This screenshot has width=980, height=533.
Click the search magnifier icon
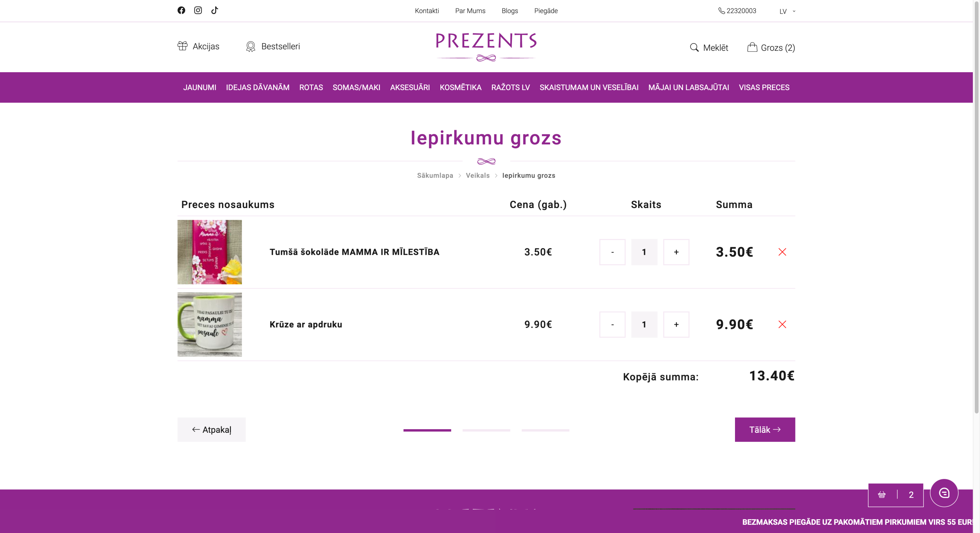pos(694,48)
